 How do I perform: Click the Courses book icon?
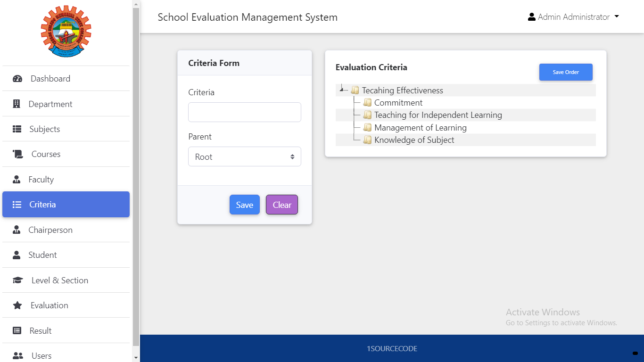[x=17, y=154]
